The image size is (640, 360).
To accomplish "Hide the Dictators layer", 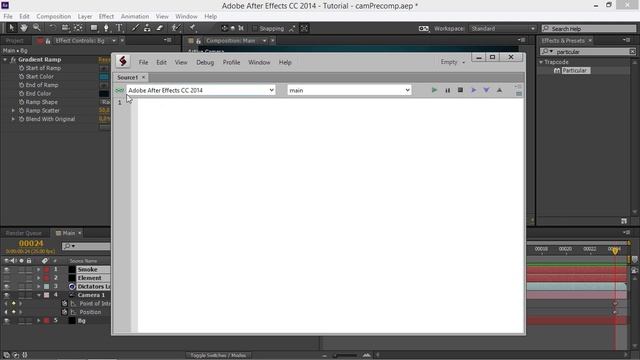I will (6, 287).
